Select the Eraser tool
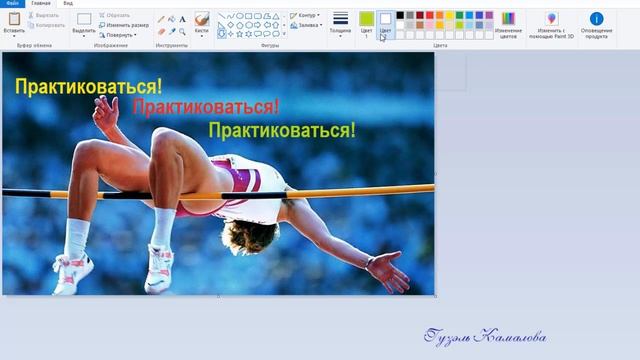This screenshot has height=360, width=640. pos(161,31)
